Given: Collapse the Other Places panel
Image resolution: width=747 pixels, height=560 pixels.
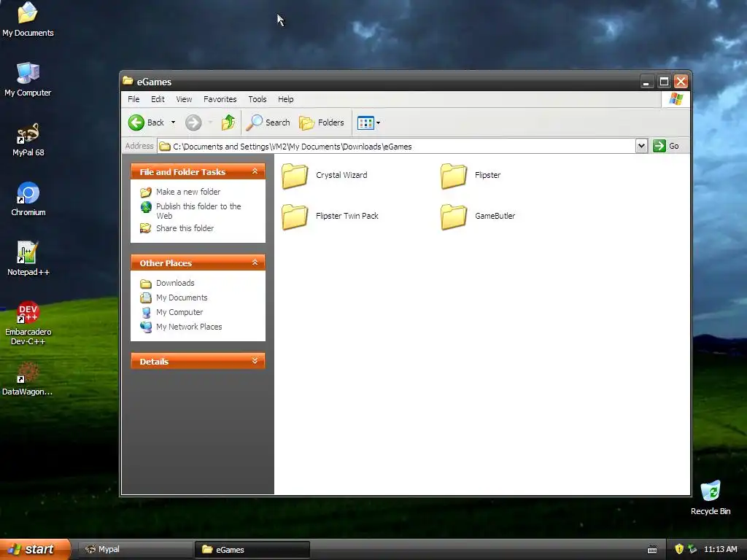Looking at the screenshot, I should (255, 262).
